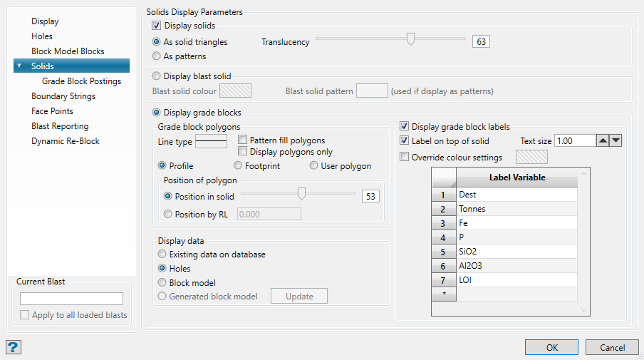Collapse the Solids tree node arrow

click(19, 66)
